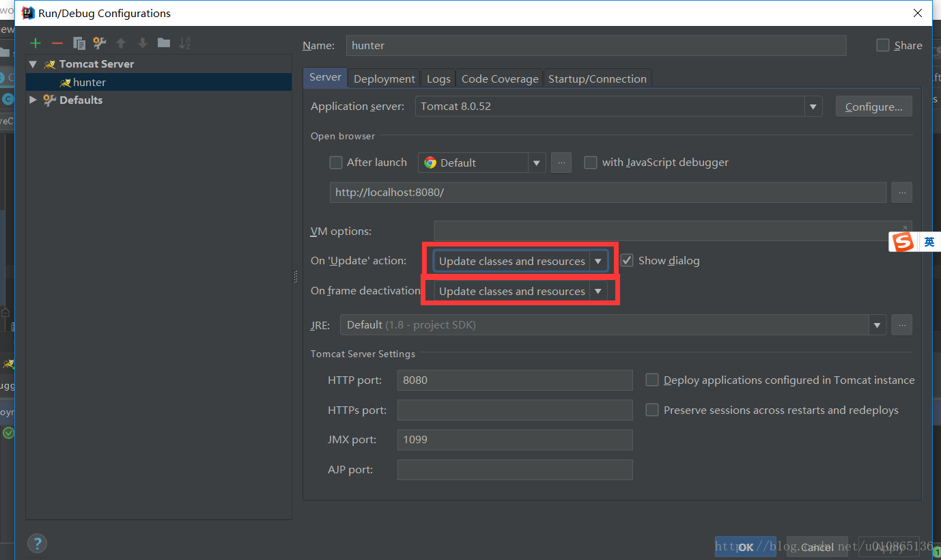Add a new configuration with the plus icon
The width and height of the screenshot is (941, 560).
(36, 43)
